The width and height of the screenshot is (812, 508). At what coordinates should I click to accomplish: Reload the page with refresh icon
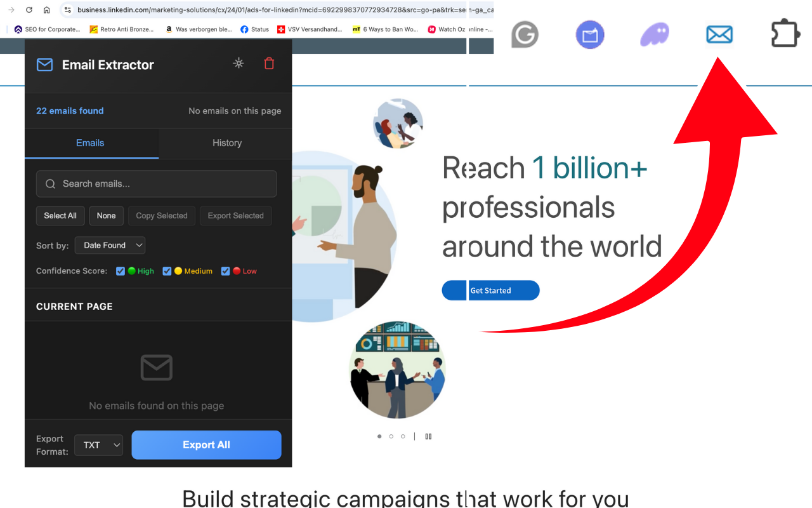pos(29,10)
